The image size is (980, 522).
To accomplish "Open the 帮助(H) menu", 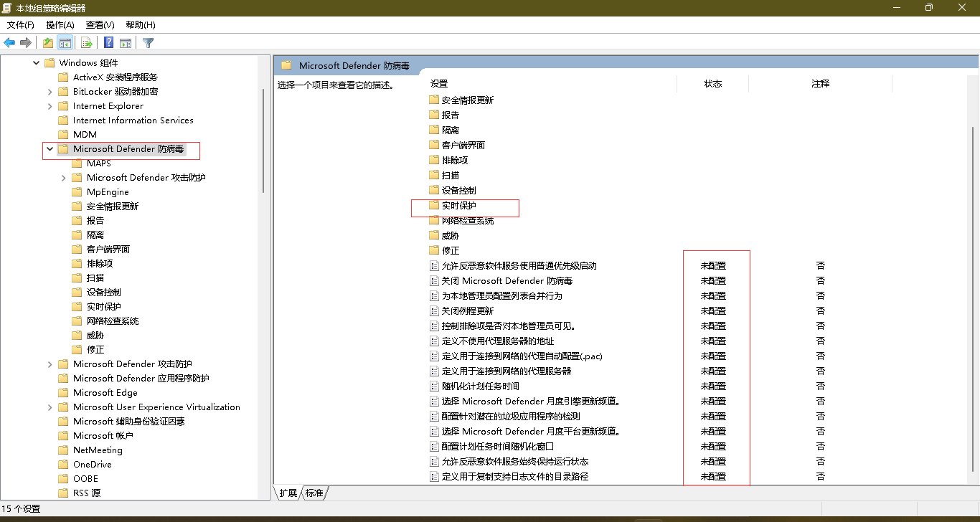I will pyautogui.click(x=140, y=25).
